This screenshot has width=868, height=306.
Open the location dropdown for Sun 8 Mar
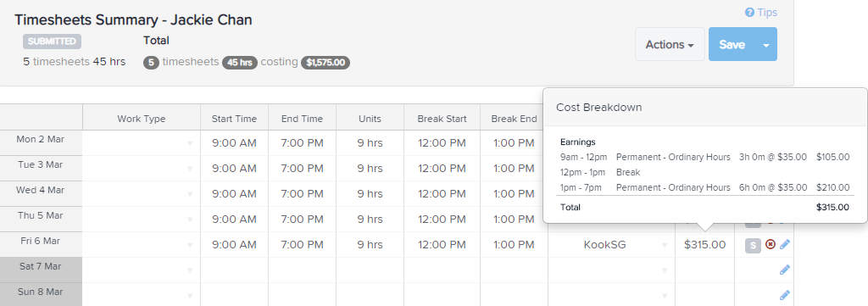coord(665,296)
